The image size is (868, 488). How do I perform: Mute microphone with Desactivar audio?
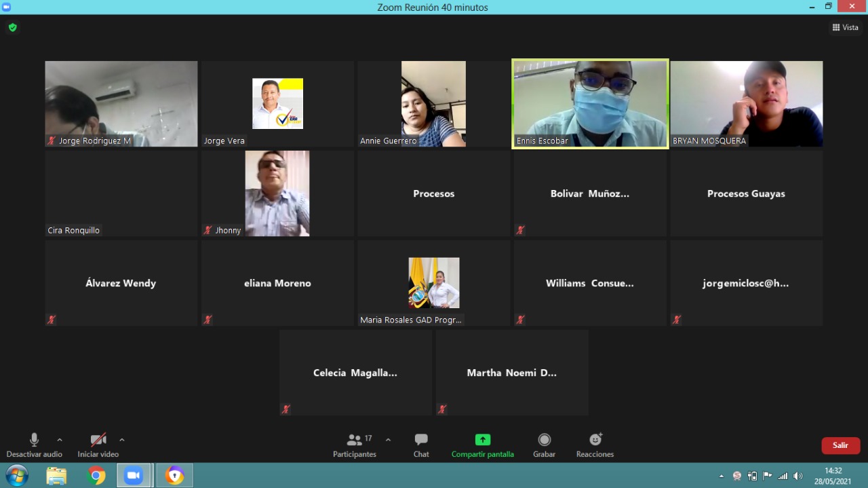(x=34, y=440)
